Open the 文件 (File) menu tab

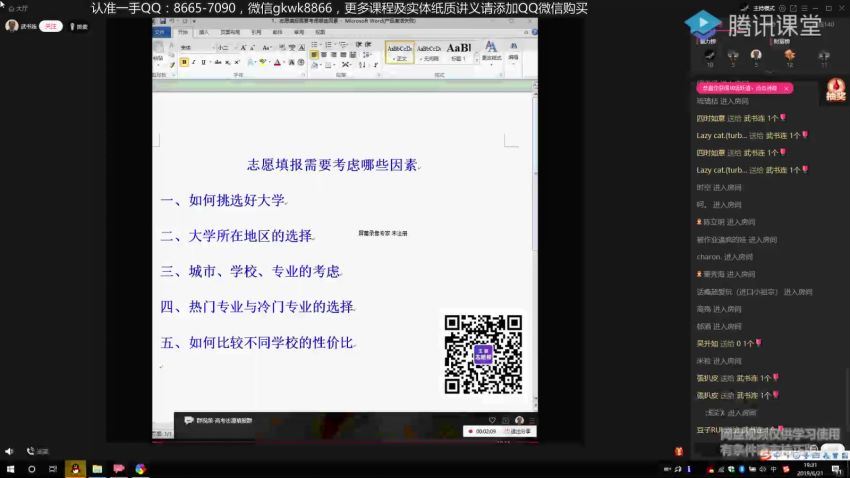161,32
